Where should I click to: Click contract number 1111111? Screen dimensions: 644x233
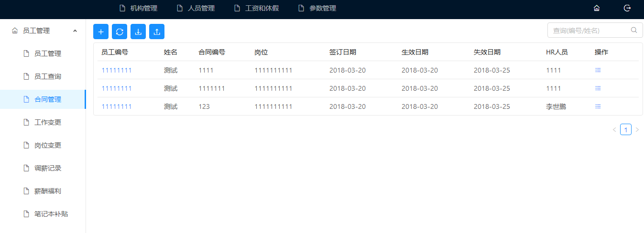[211, 88]
